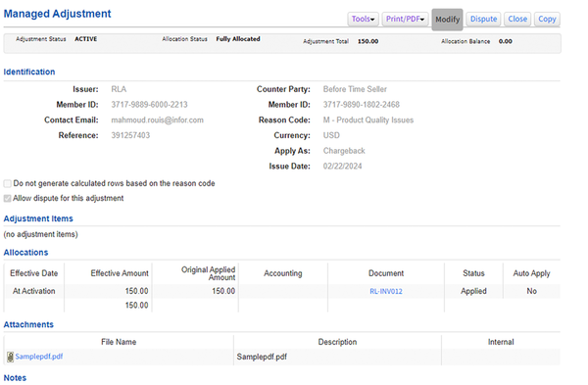The height and width of the screenshot is (385, 588).
Task: Click the Samplepdf.pdf attachment file icon
Action: click(x=10, y=357)
